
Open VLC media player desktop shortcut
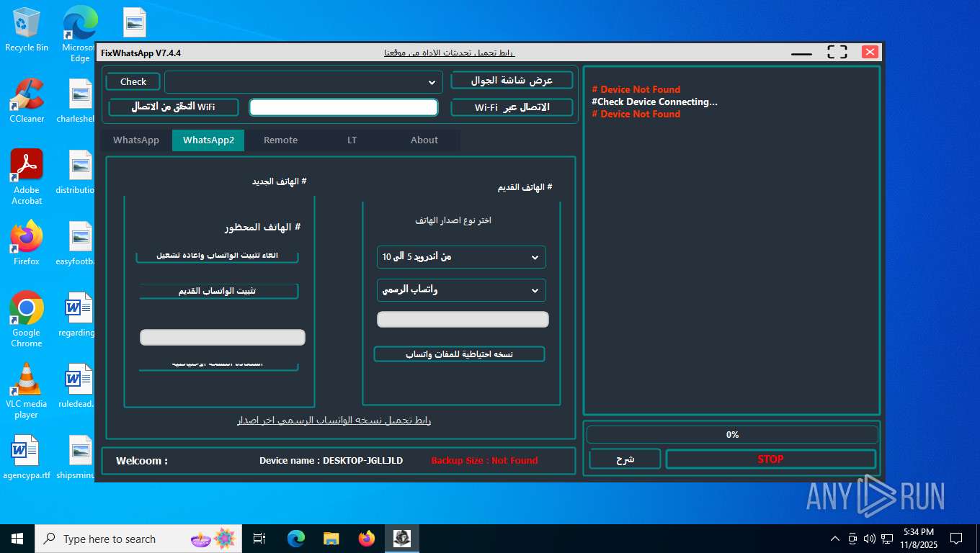(x=27, y=391)
